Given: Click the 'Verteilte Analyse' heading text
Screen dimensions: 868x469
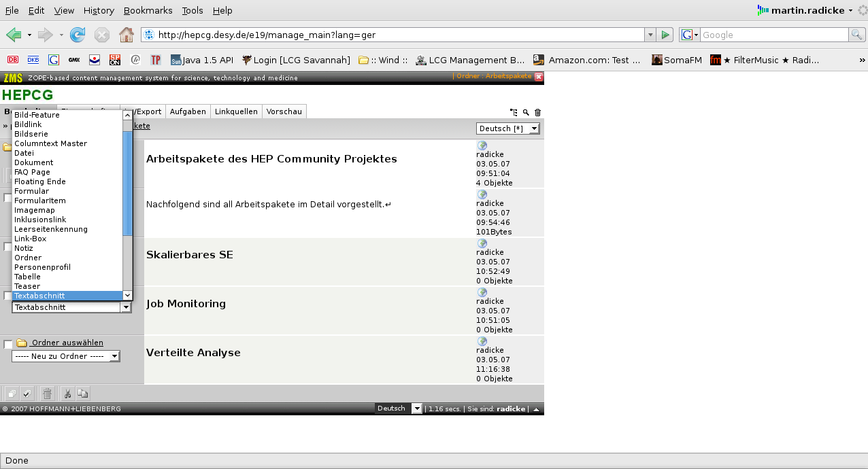Looking at the screenshot, I should point(193,353).
